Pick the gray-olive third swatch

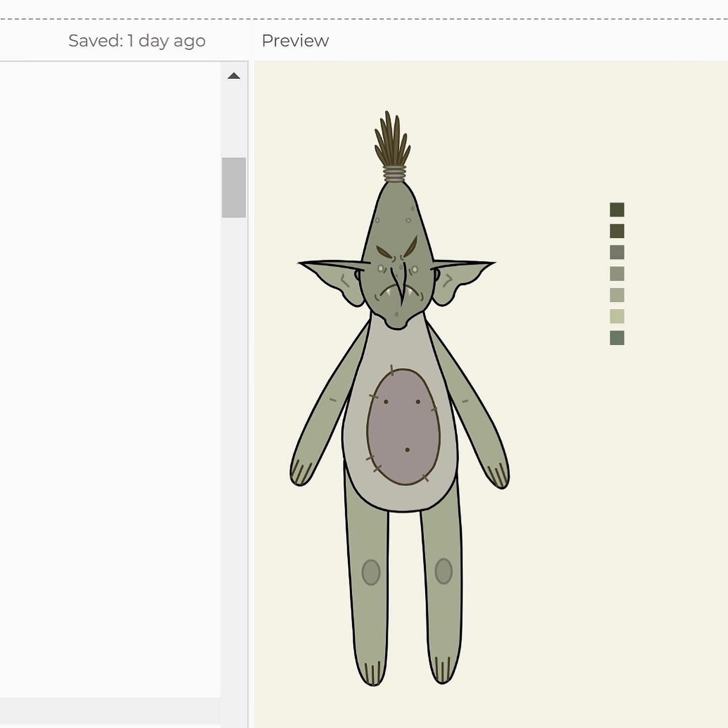(x=617, y=252)
